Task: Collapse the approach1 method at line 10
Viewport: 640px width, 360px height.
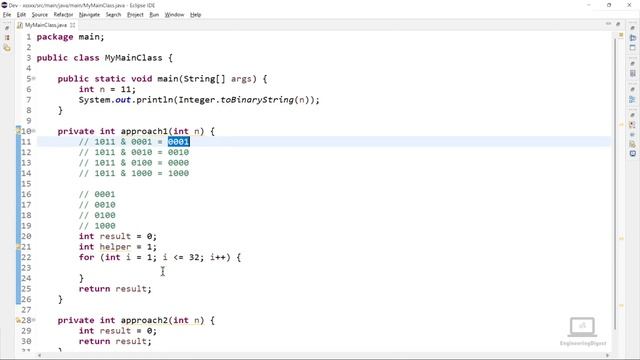Action: (34, 131)
